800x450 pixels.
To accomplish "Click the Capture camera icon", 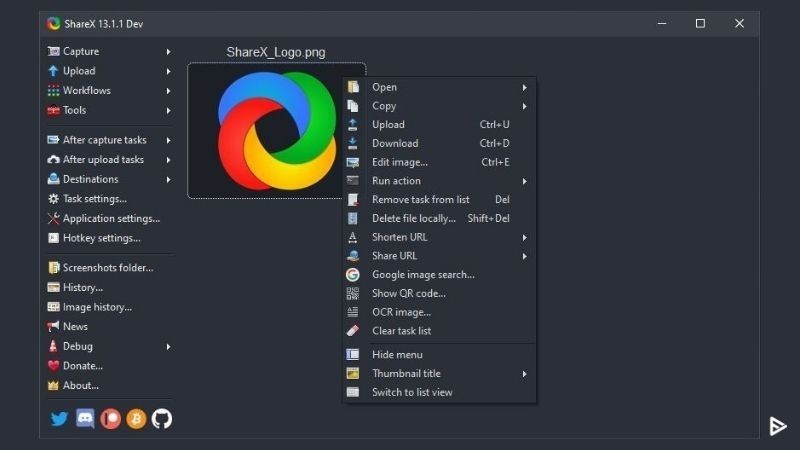I will coord(53,52).
